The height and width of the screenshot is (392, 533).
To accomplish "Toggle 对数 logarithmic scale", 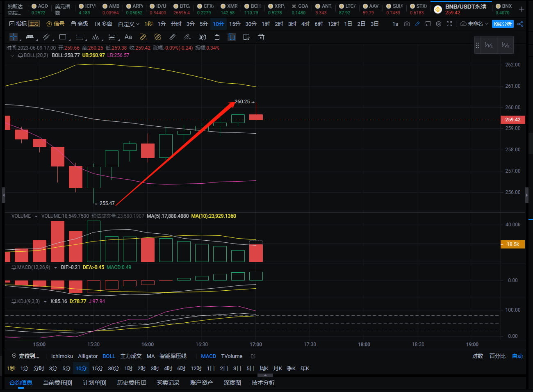I will click(x=477, y=356).
